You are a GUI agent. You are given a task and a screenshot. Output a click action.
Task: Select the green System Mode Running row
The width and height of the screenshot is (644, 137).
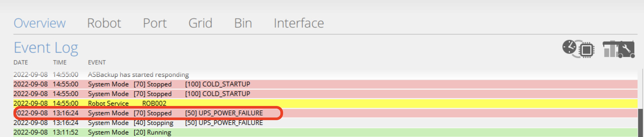pos(325,132)
